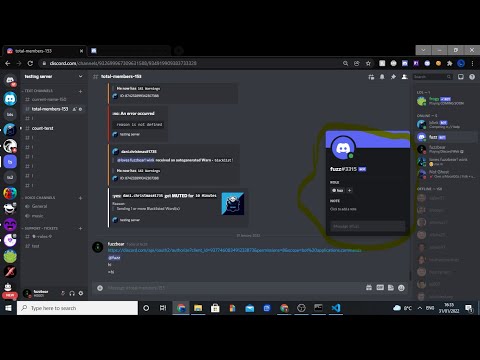This screenshot has height=360, width=480.
Task: Open the embed thumbnail image in mute message
Action: (233, 204)
